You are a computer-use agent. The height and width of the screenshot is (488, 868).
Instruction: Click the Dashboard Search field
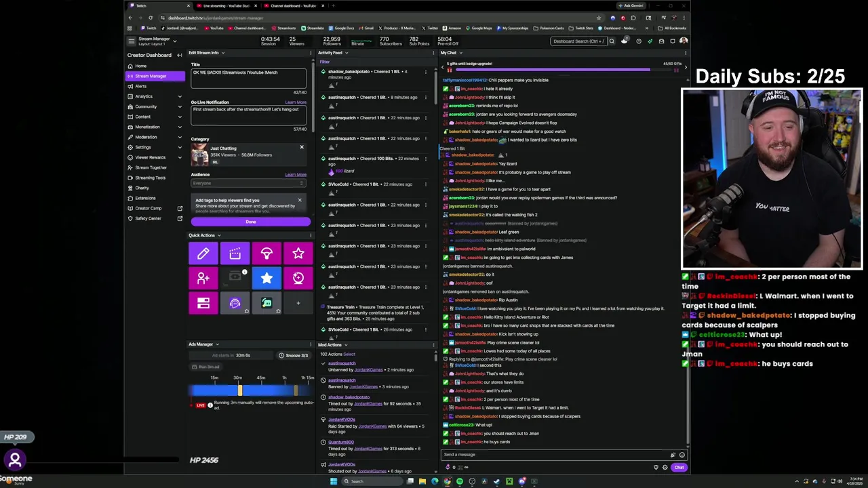pos(578,41)
